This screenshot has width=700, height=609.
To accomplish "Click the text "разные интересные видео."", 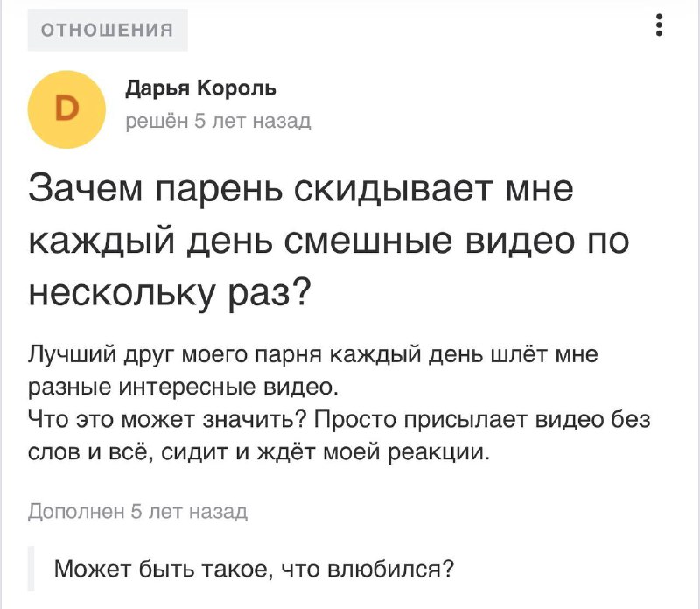I will tap(182, 388).
